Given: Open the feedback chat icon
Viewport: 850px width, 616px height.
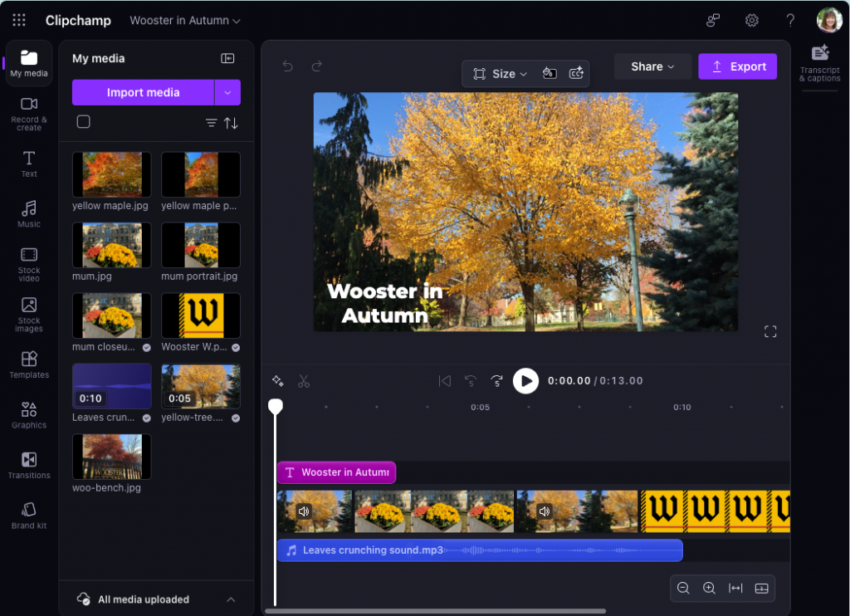Looking at the screenshot, I should [713, 21].
